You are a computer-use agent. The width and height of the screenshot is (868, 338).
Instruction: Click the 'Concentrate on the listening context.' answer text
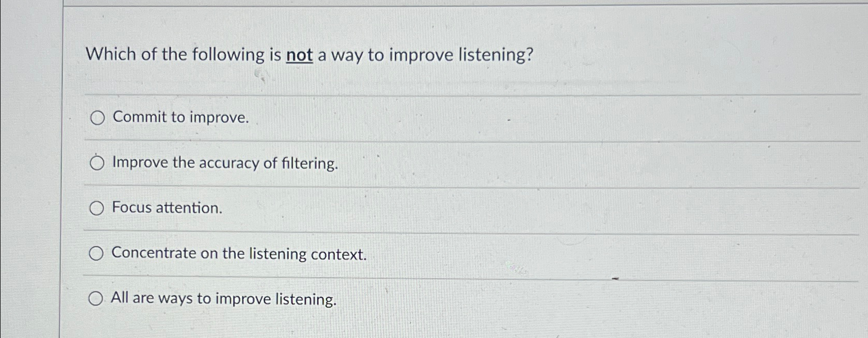click(239, 254)
